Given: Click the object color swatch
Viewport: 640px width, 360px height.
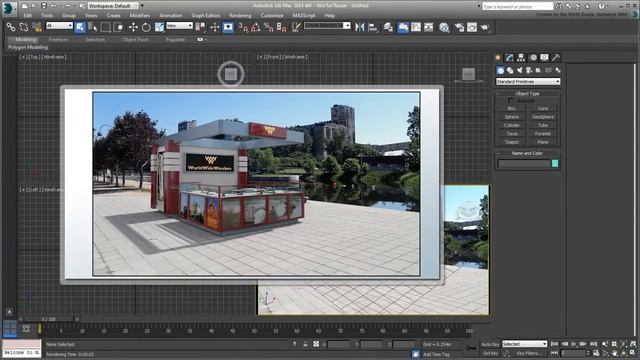Looking at the screenshot, I should pos(555,163).
